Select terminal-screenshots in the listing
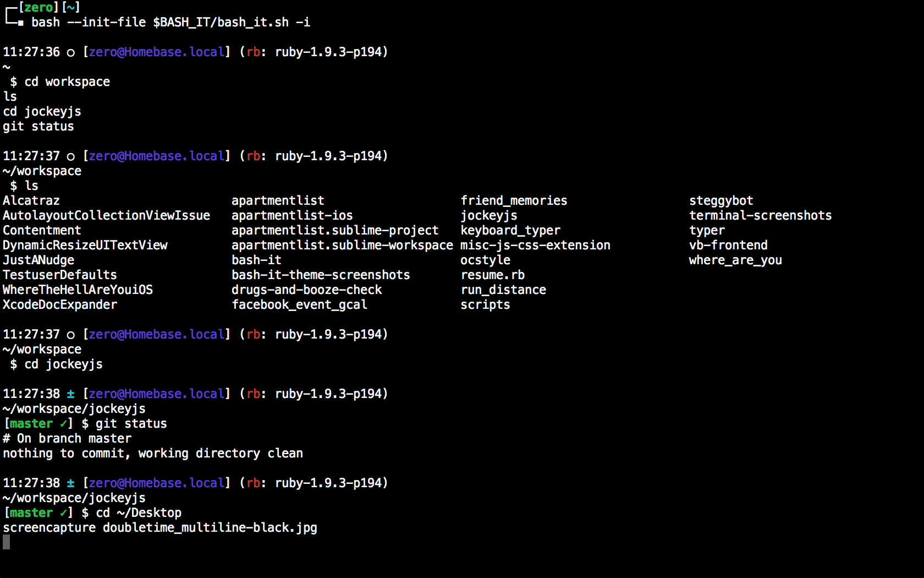924x578 pixels. point(760,215)
